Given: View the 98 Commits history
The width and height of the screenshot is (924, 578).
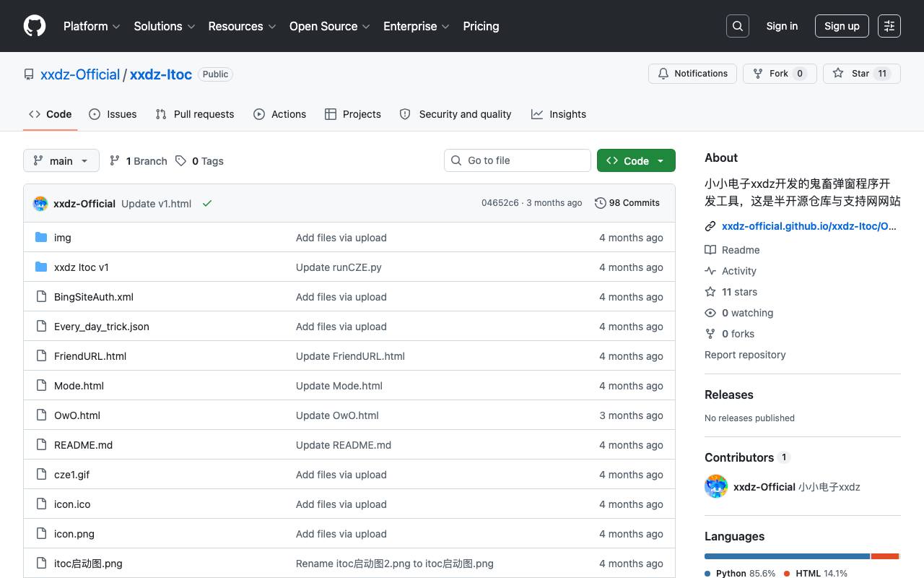Looking at the screenshot, I should pyautogui.click(x=627, y=203).
